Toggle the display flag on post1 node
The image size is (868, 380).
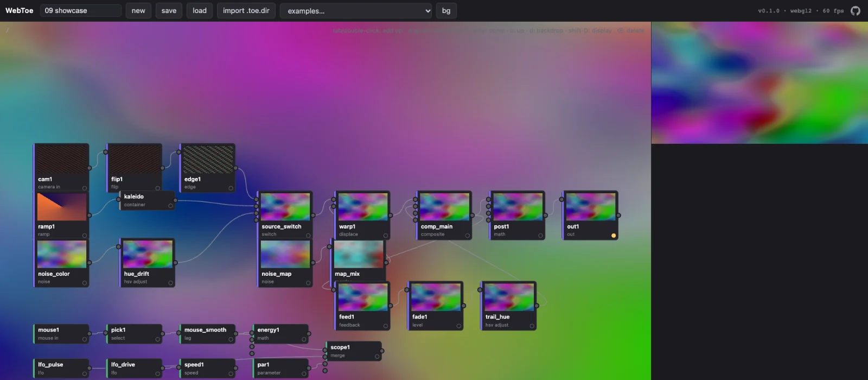tap(540, 236)
